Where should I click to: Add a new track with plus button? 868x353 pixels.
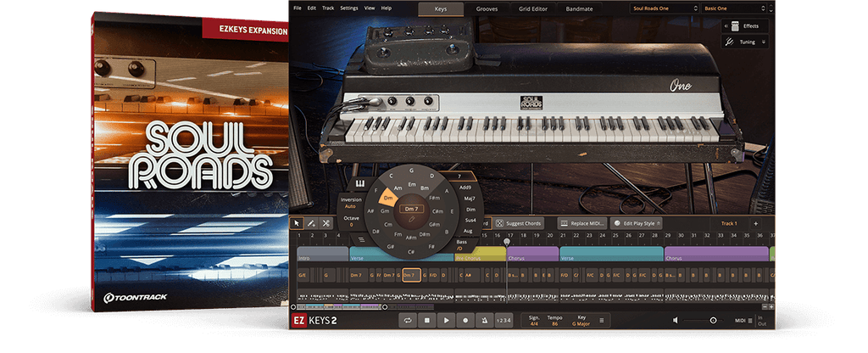click(x=755, y=223)
